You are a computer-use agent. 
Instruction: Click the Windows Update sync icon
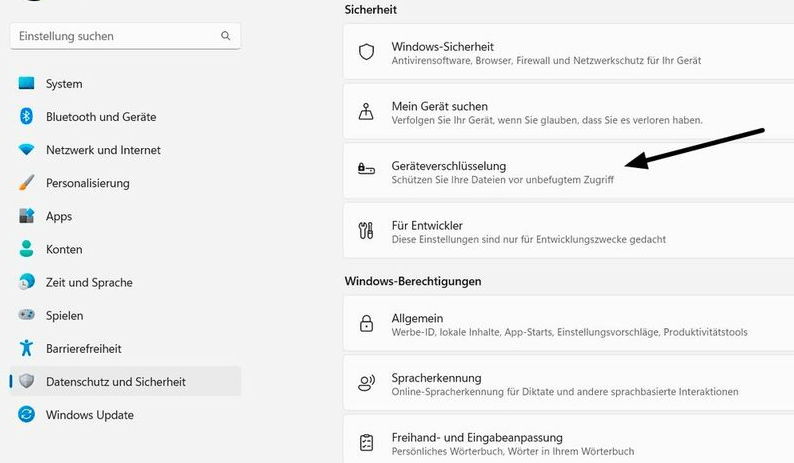point(27,415)
